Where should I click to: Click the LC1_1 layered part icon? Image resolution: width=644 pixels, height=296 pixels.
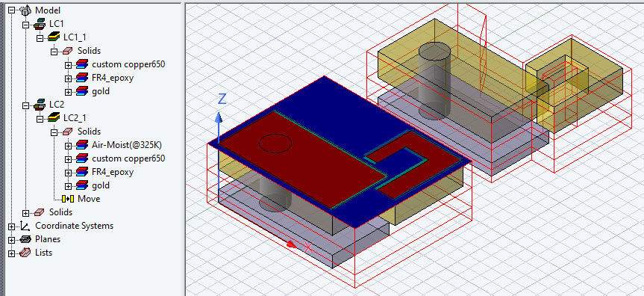pos(54,37)
